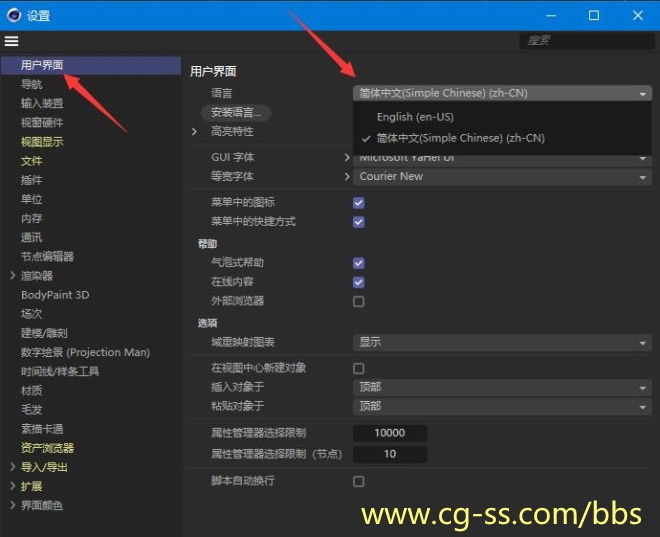Open the 城墨映射图表 dropdown
660x537 pixels.
click(502, 342)
